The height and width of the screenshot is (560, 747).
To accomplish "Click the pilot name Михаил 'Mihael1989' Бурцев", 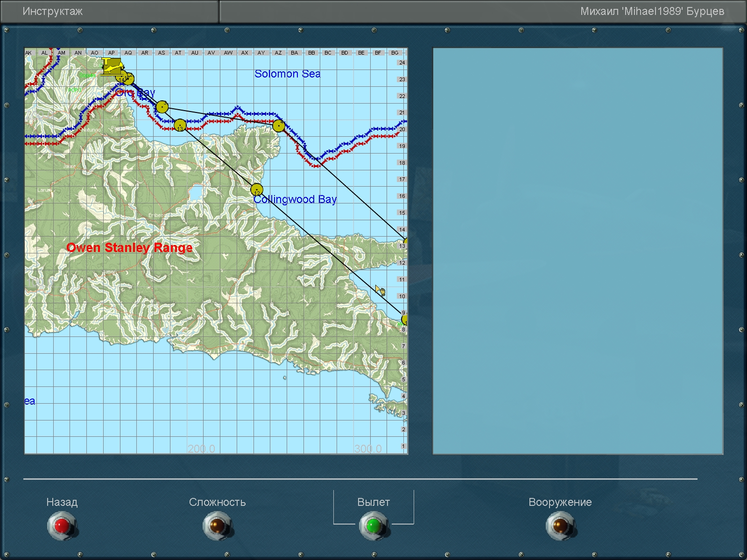I will [x=652, y=12].
